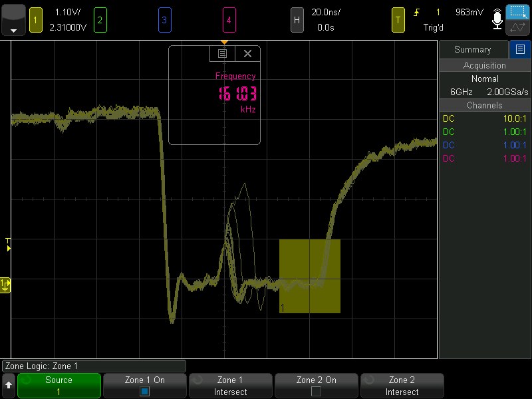Screen dimensions: 532x399
Task: Turn on channel 4 pink button
Action: pos(229,21)
